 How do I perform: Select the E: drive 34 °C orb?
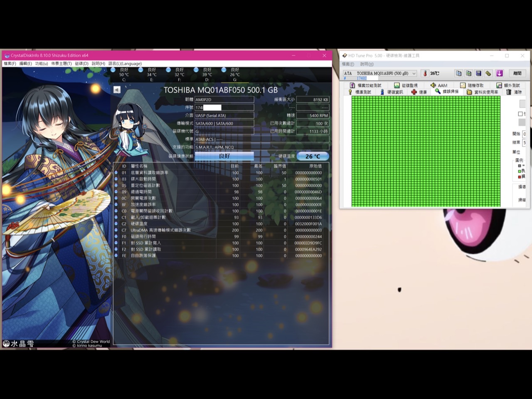pyautogui.click(x=140, y=70)
